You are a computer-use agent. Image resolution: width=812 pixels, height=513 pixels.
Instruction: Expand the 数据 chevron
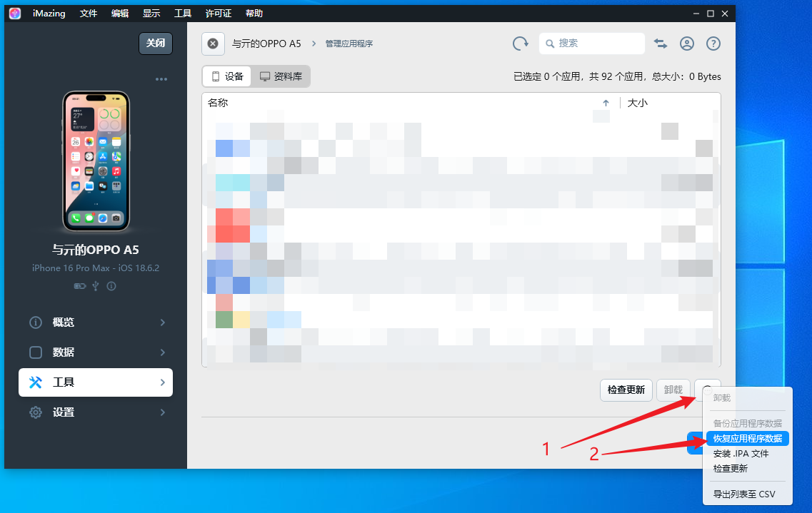(x=163, y=352)
